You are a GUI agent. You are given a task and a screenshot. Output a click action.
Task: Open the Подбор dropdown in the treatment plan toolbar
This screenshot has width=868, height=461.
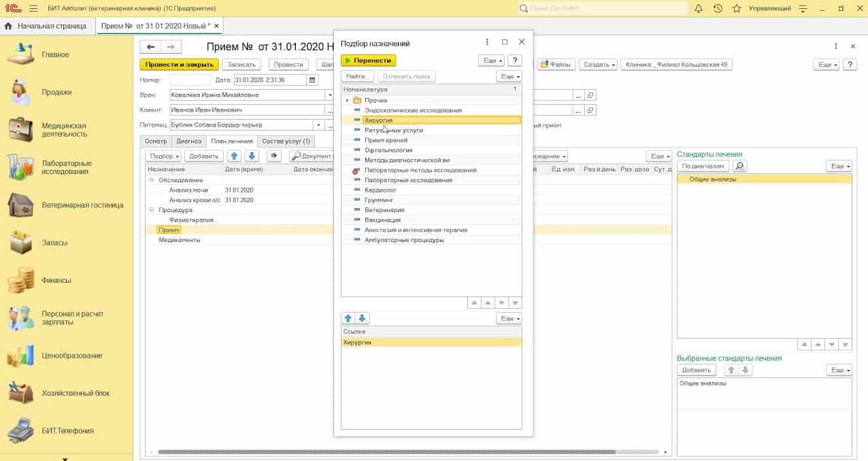coord(164,156)
